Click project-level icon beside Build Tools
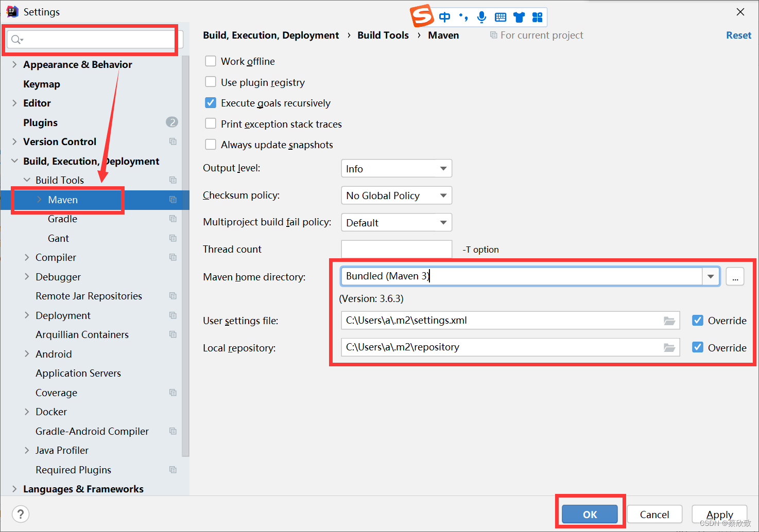The height and width of the screenshot is (532, 759). 173,180
